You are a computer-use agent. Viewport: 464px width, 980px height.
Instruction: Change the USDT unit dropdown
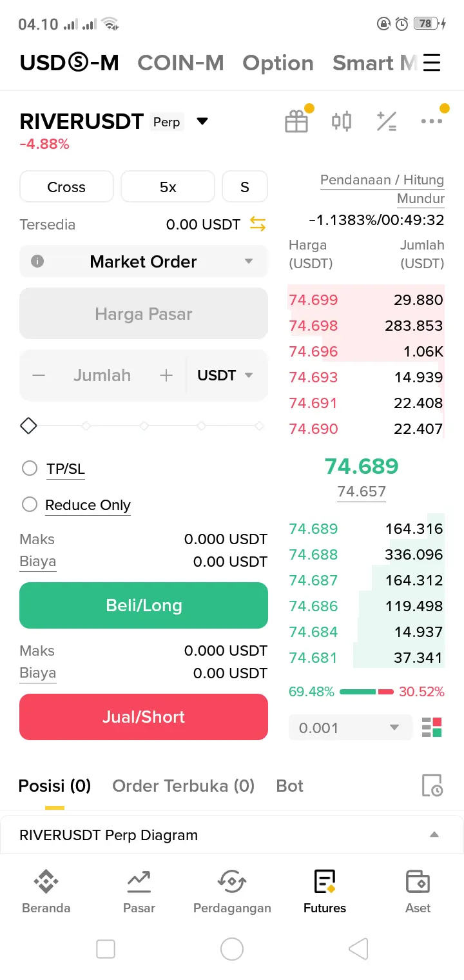(226, 375)
